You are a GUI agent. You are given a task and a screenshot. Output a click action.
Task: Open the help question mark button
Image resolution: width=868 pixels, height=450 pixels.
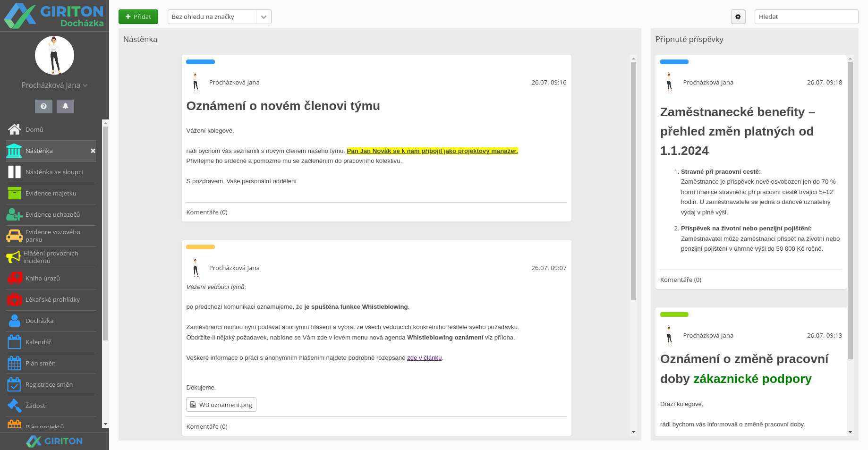coord(43,106)
